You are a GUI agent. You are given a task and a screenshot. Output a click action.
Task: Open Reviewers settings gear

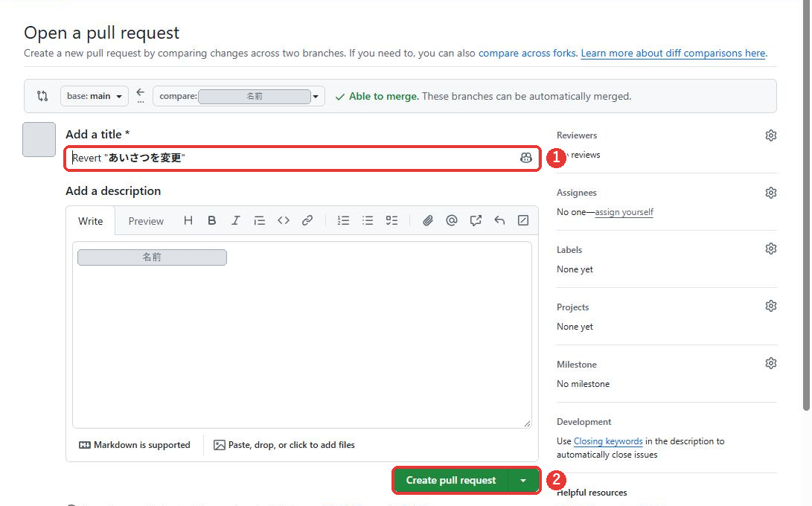pos(771,135)
